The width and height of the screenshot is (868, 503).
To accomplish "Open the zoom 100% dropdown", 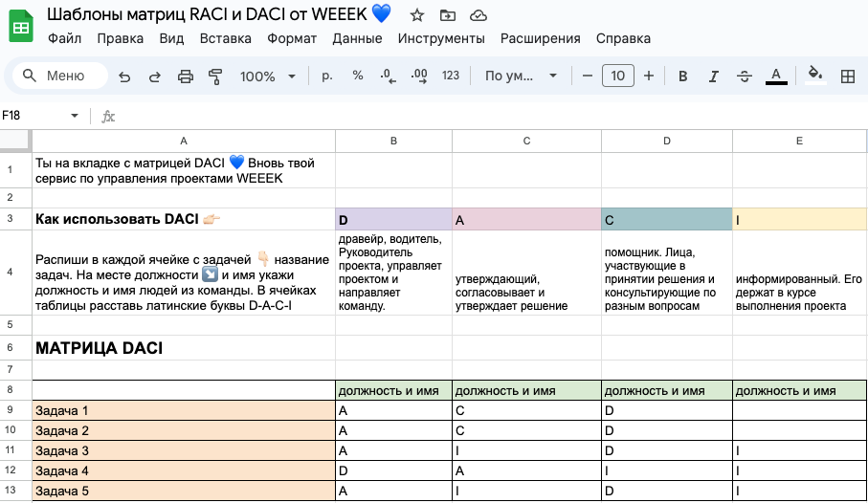I will point(268,77).
